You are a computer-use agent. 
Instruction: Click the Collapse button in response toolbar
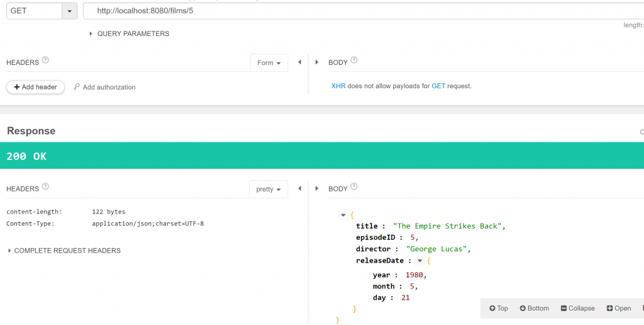577,309
